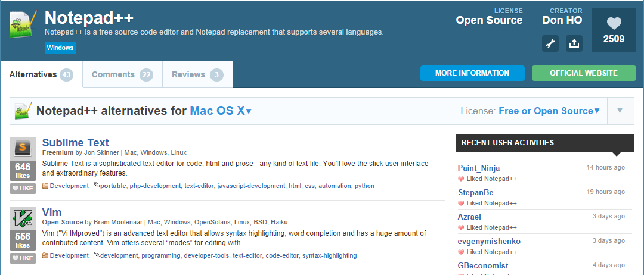This screenshot has width=644, height=275.
Task: Open the Mac OS X platform dropdown
Action: 221,111
